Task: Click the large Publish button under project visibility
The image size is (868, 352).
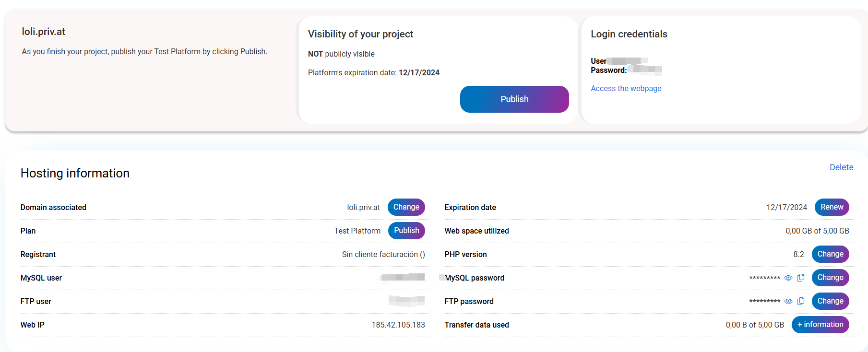Action: pyautogui.click(x=514, y=99)
